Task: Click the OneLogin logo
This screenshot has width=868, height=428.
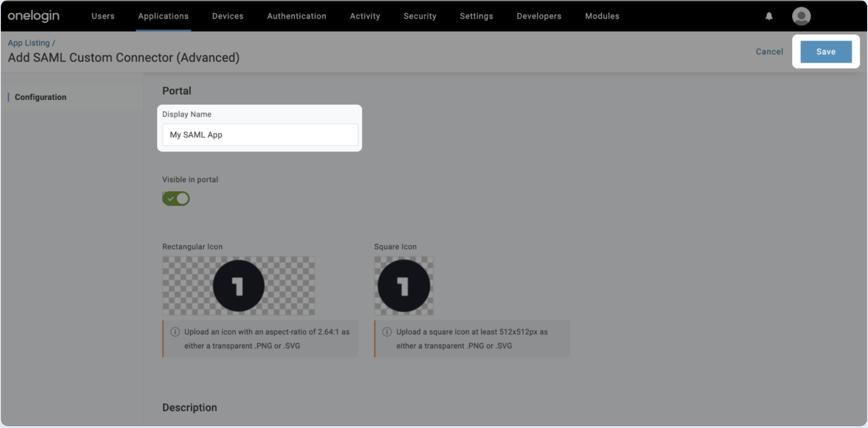Action: coord(33,16)
